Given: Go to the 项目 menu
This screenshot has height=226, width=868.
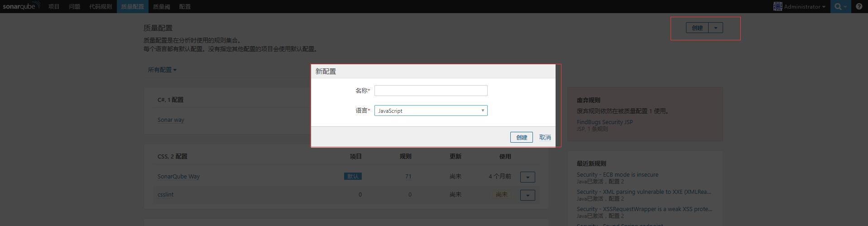Looking at the screenshot, I should point(54,6).
